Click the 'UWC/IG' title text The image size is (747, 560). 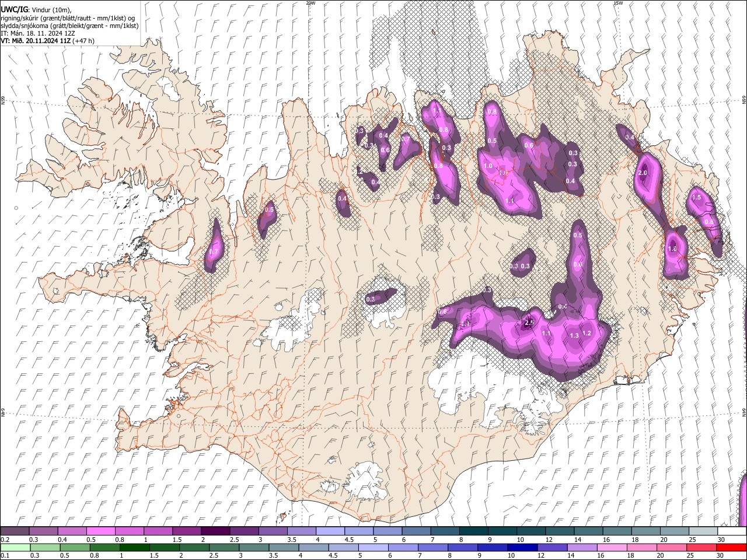[x=14, y=9]
